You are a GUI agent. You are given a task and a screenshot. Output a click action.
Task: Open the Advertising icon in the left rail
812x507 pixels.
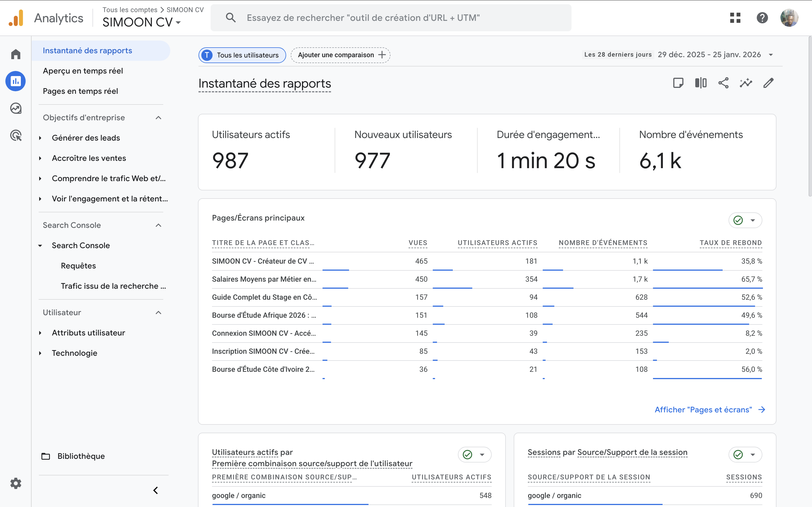(x=16, y=135)
